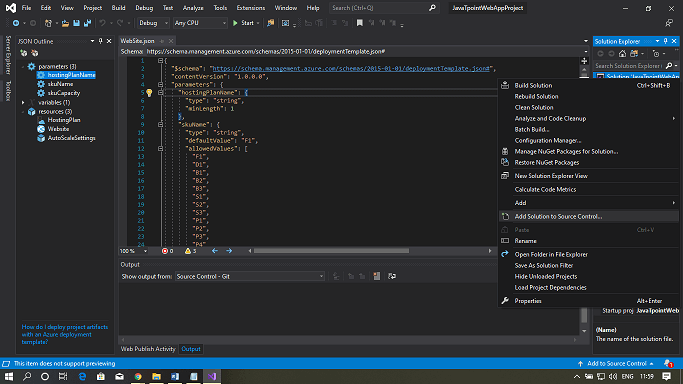Open Microsoft Edge from the taskbar
Image resolution: width=683 pixels, height=384 pixels.
(x=82, y=376)
